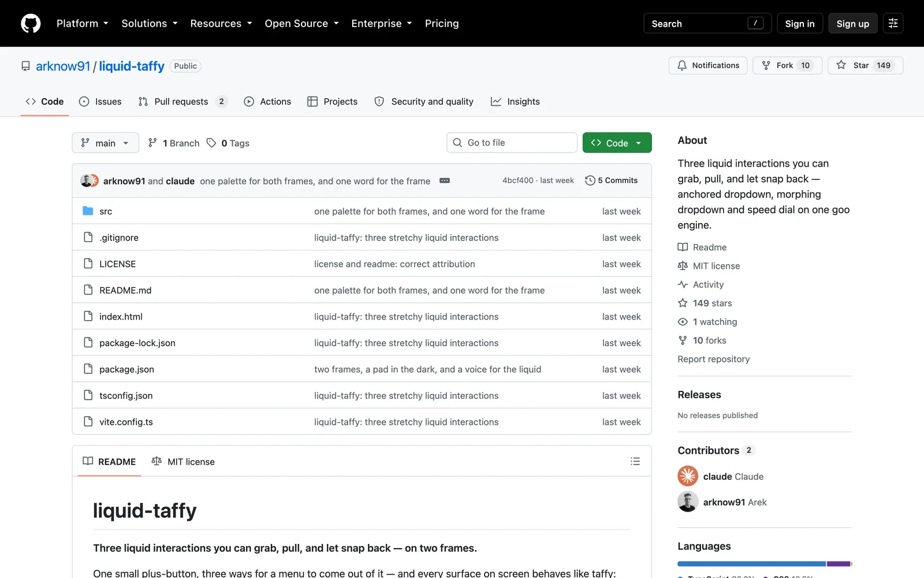Open the liquid-taffy repo name link
The image size is (924, 578).
(132, 66)
